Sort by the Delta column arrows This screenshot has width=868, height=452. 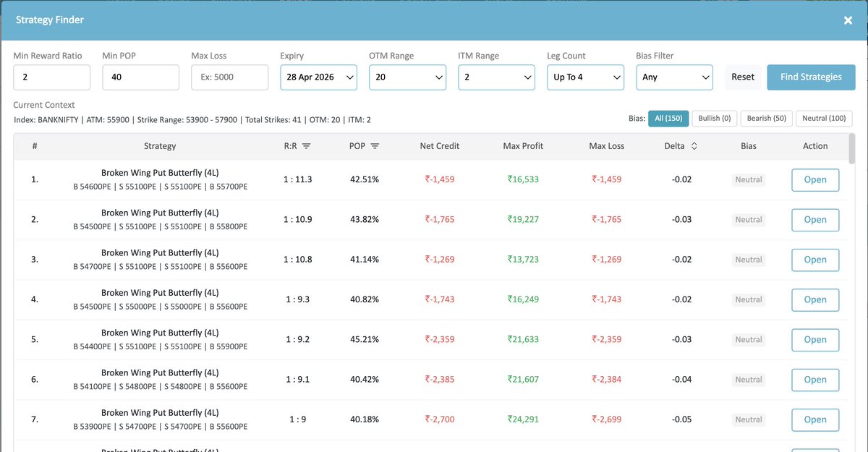[x=694, y=146]
